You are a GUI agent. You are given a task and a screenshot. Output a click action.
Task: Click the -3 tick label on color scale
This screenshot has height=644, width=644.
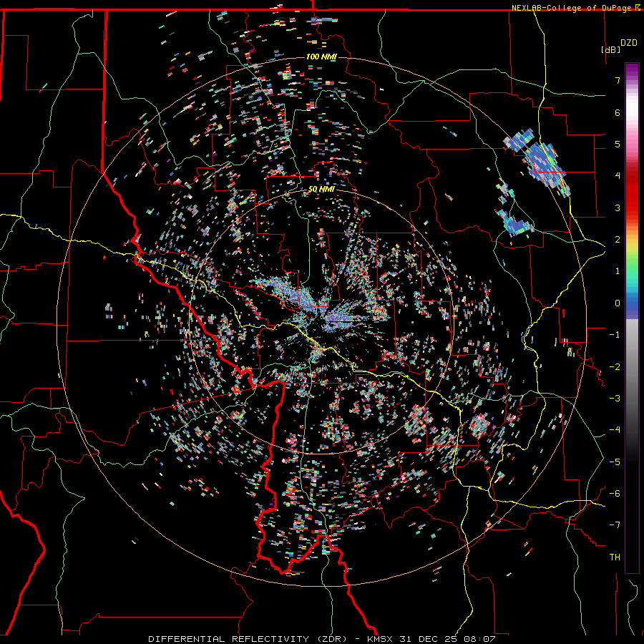pos(615,398)
